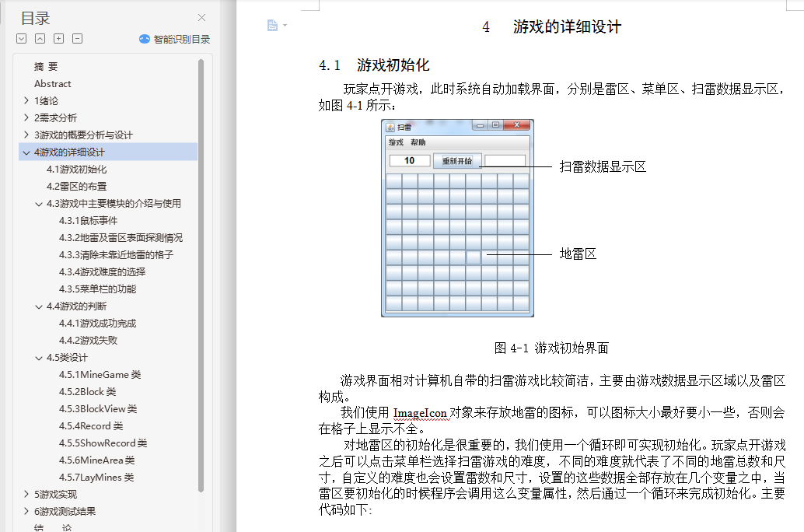Jump to 4.4.1游戏成功完成
804x532 pixels.
click(97, 324)
